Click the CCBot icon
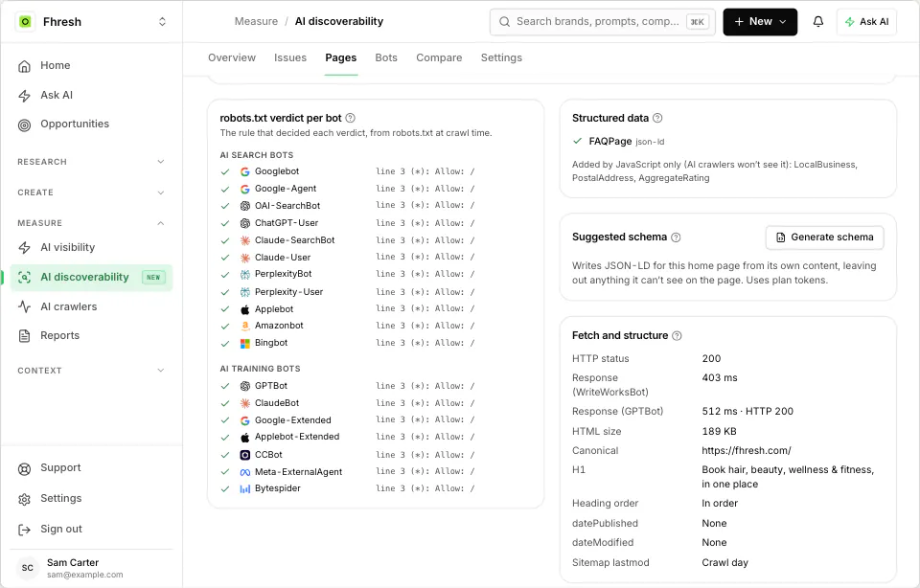 pos(245,455)
